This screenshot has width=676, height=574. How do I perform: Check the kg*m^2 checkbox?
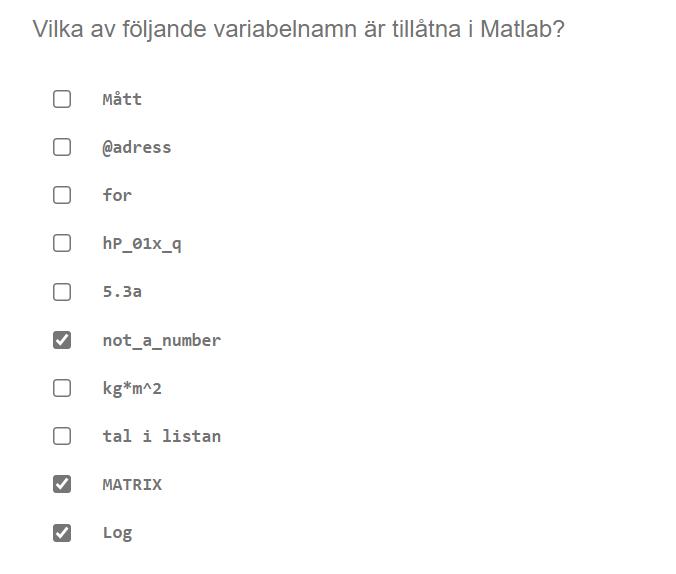coord(62,388)
